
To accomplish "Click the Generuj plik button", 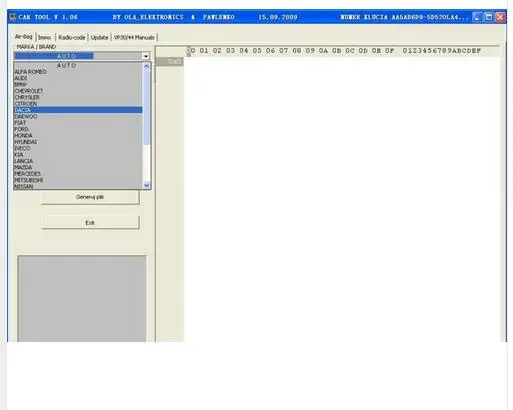I will 90,197.
